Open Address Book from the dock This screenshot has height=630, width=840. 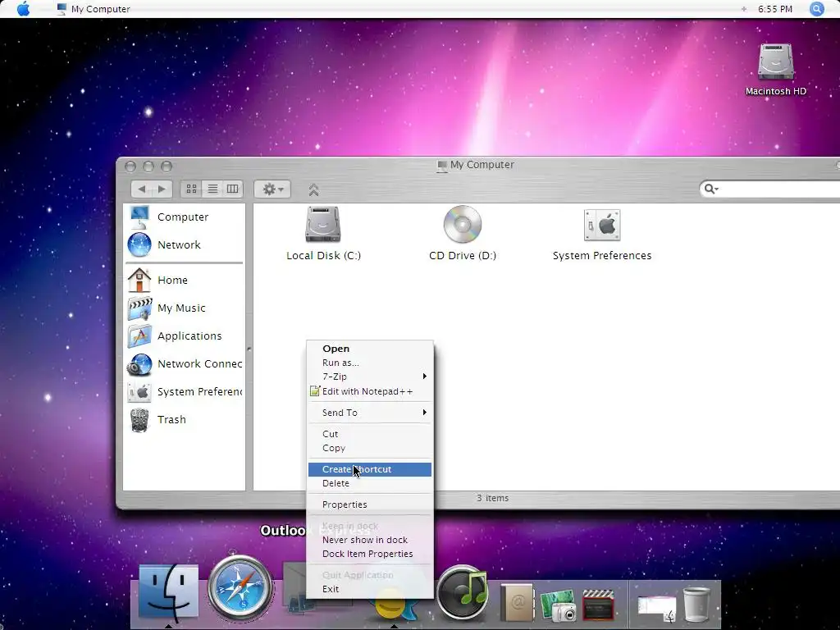coord(517,603)
